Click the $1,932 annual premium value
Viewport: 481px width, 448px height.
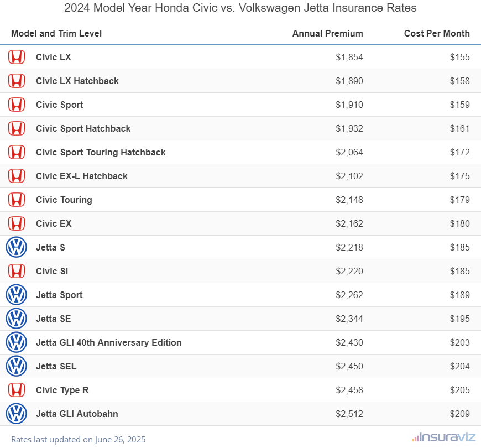[x=349, y=128]
